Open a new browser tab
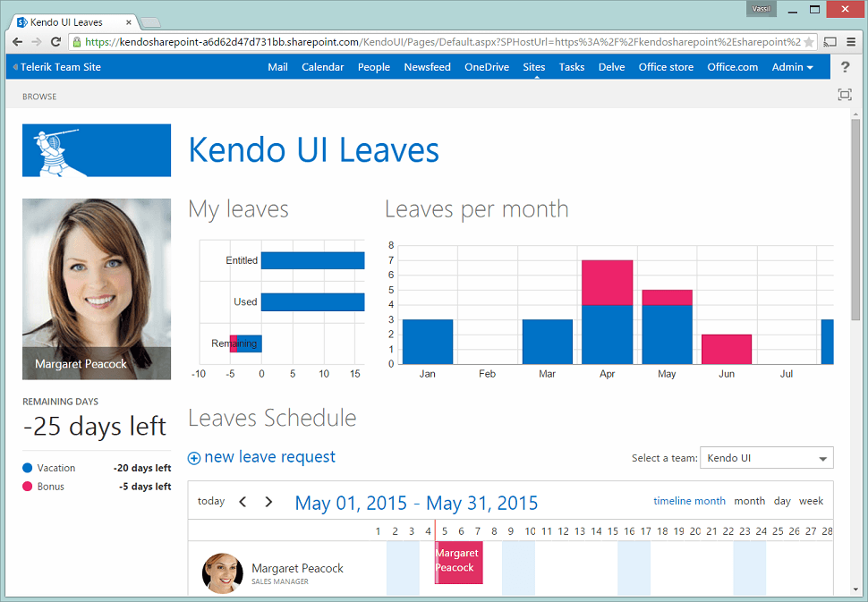868x602 pixels. (150, 22)
